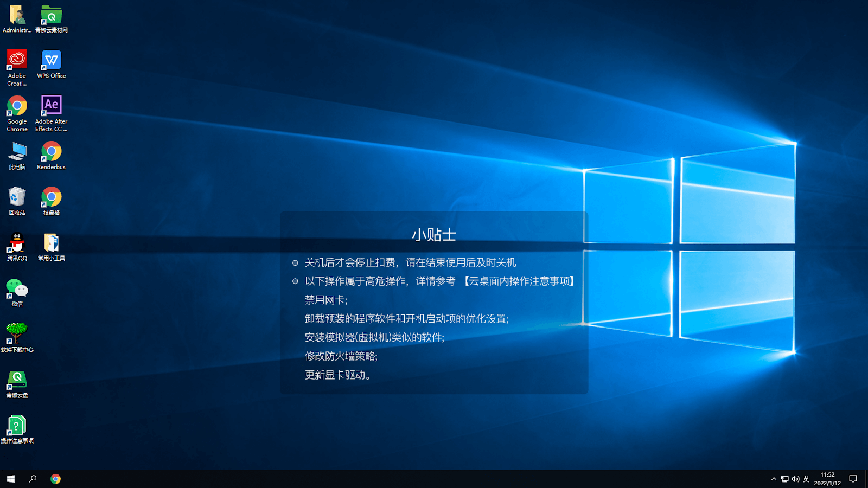
Task: Select the 青椒云盘 desktop icon
Action: tap(17, 384)
